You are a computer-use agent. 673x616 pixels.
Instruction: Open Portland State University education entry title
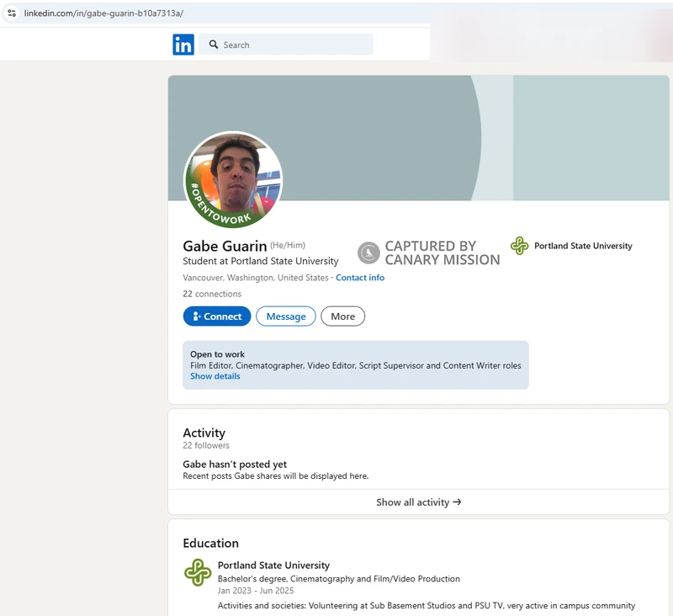click(273, 566)
